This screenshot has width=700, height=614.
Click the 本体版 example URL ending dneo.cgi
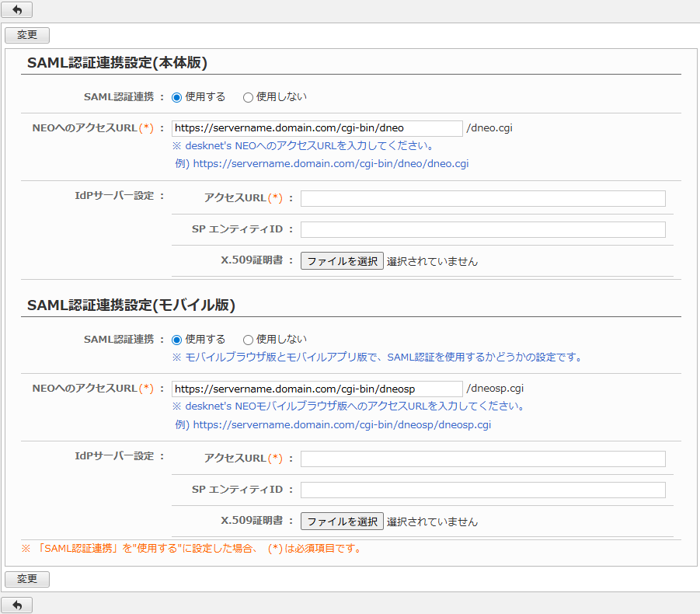(x=330, y=164)
